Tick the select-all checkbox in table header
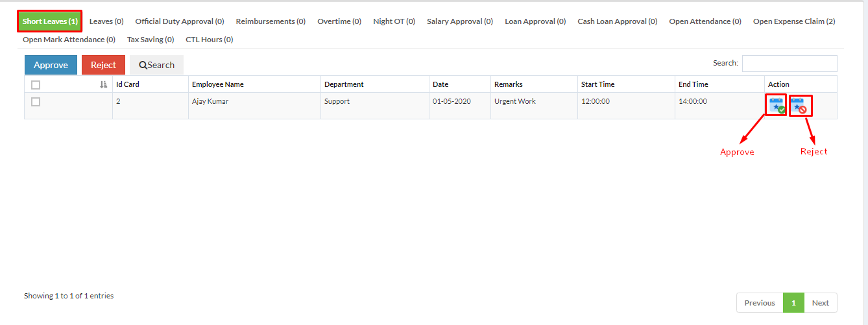Viewport: 868px width, 325px height. [x=36, y=85]
